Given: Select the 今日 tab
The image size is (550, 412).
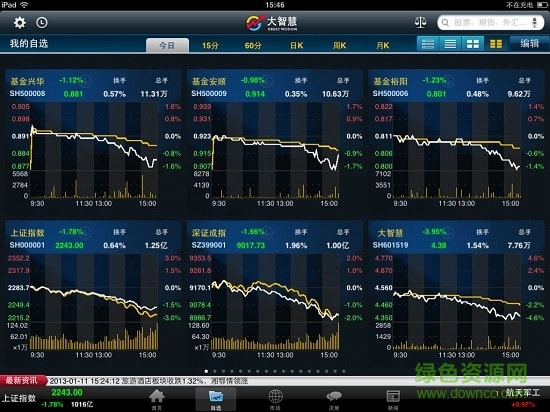Looking at the screenshot, I should [167, 45].
